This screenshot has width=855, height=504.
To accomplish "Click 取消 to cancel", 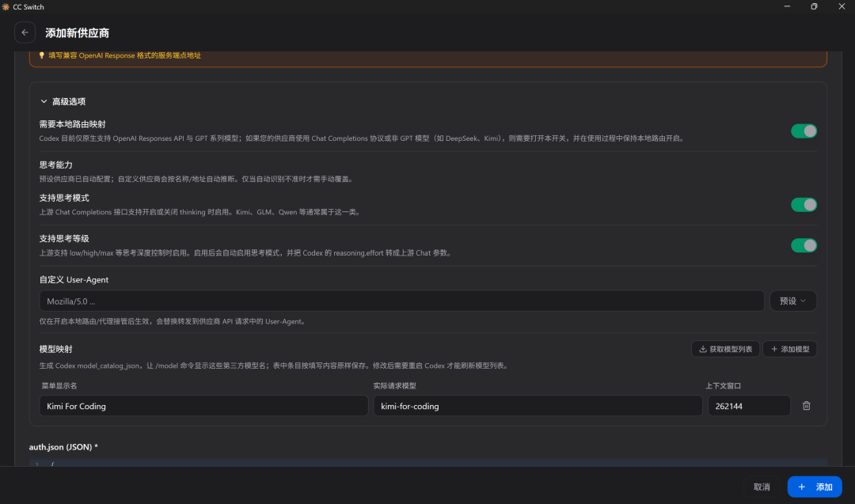I will (x=762, y=487).
